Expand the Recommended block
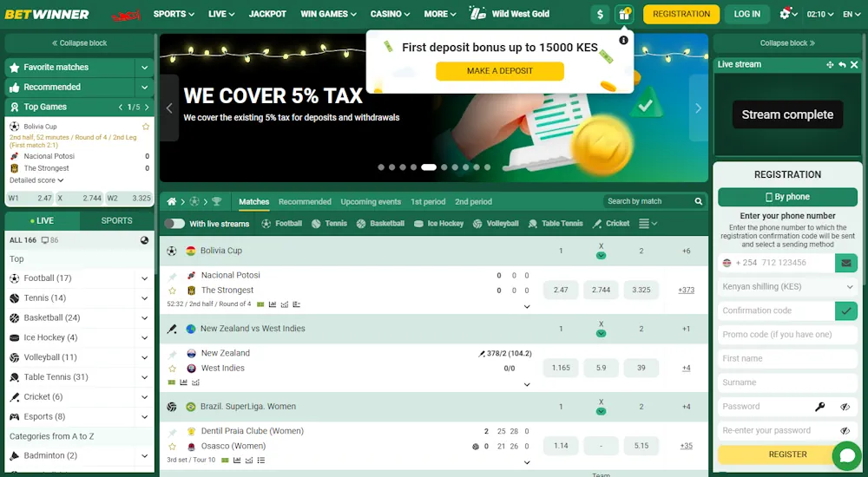Screen dimensions: 868x477 coord(144,88)
